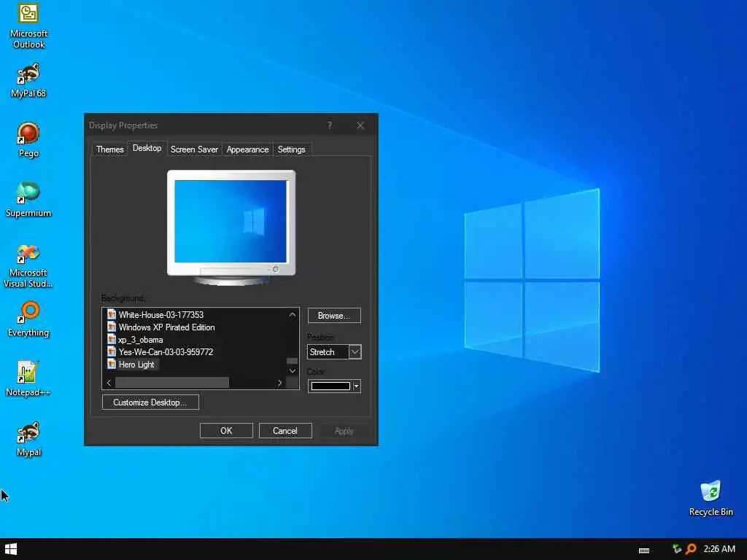
Task: Click the safely remove hardware tray icon
Action: [x=676, y=549]
